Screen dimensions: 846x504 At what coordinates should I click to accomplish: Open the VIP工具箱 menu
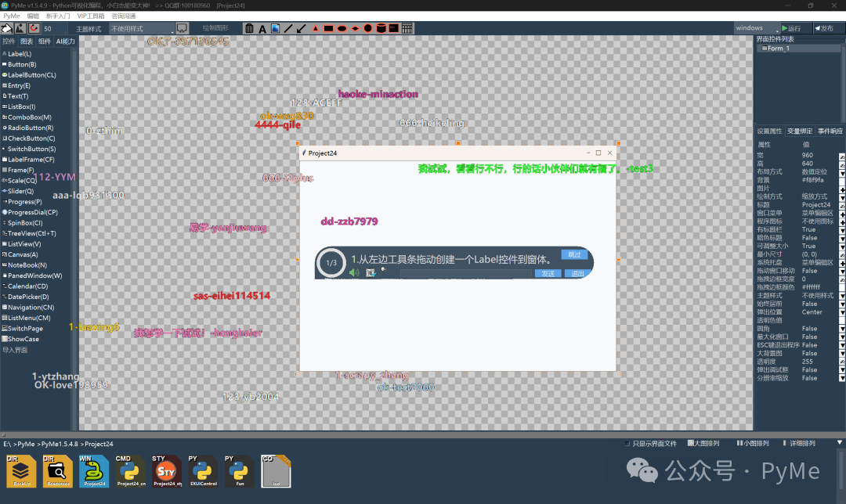pos(91,16)
